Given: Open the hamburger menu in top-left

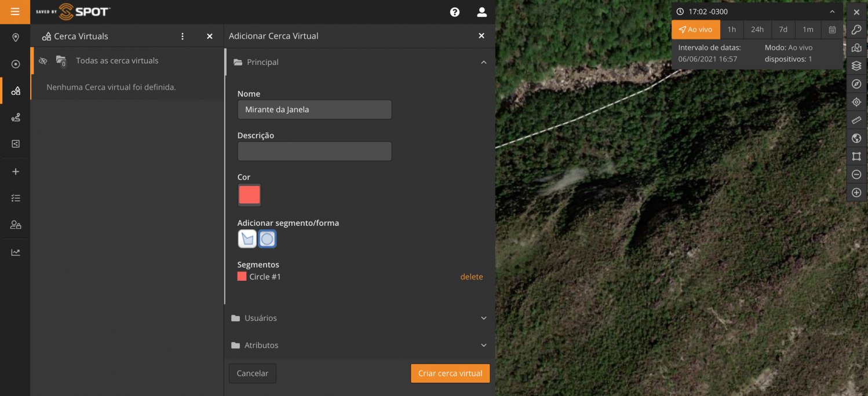Looking at the screenshot, I should [15, 12].
